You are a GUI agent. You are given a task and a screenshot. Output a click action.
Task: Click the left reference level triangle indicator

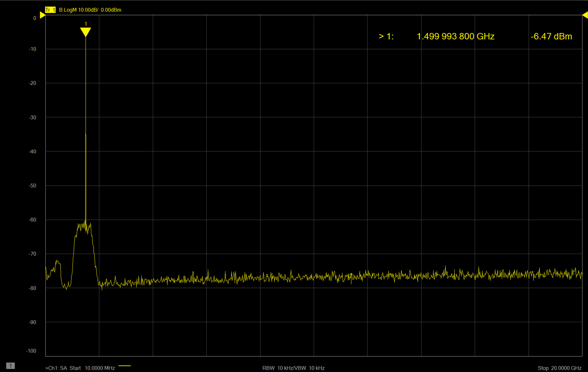click(42, 15)
